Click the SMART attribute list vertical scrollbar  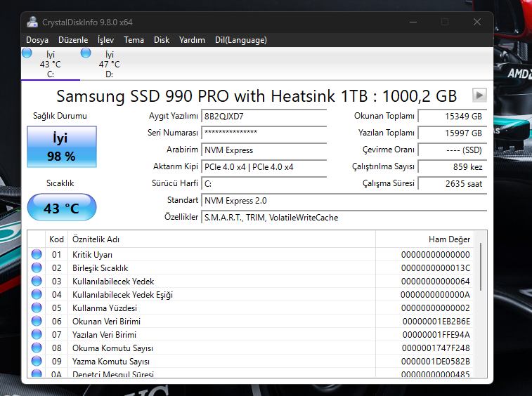(x=481, y=267)
